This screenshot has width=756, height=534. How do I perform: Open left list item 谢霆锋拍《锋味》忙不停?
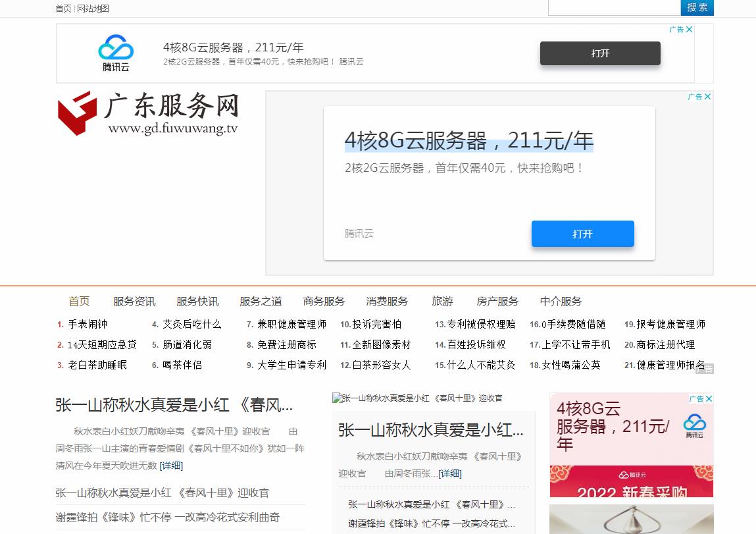(x=167, y=517)
